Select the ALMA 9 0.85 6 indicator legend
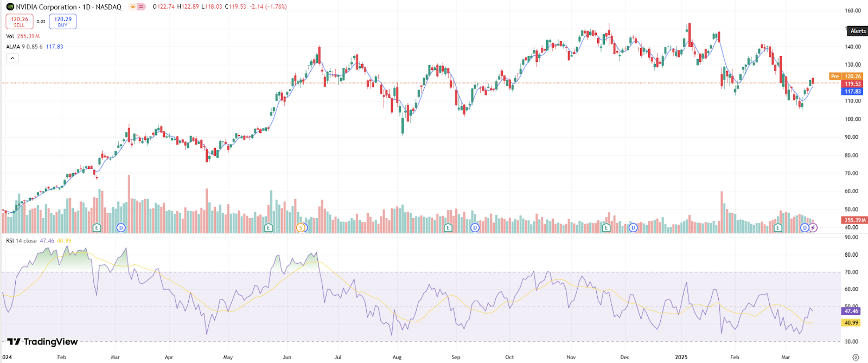This screenshot has width=868, height=363. point(35,47)
